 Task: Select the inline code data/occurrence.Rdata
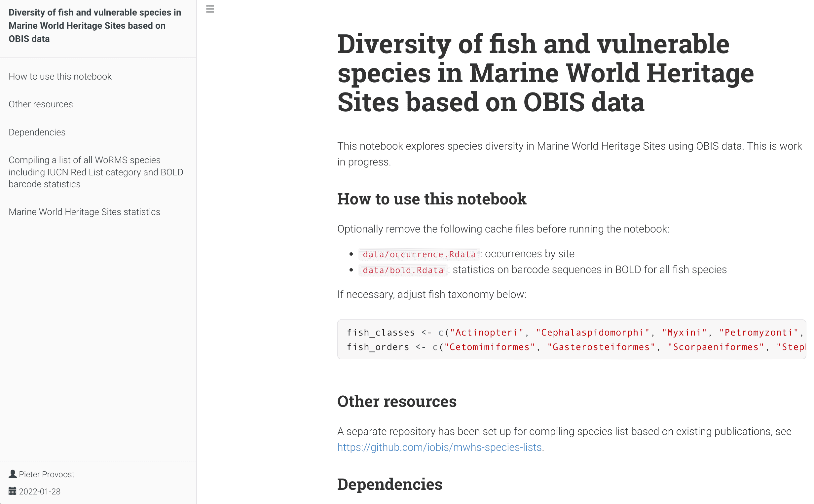tap(419, 254)
